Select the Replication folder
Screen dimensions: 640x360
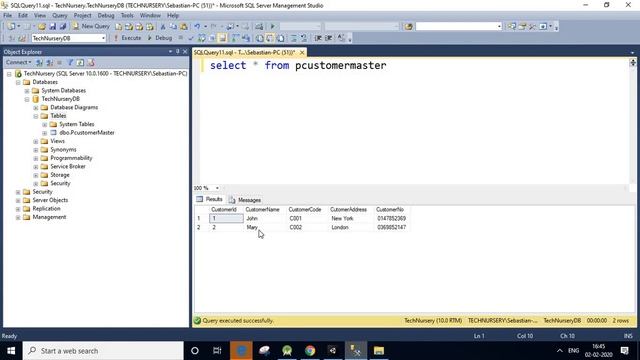(46, 209)
